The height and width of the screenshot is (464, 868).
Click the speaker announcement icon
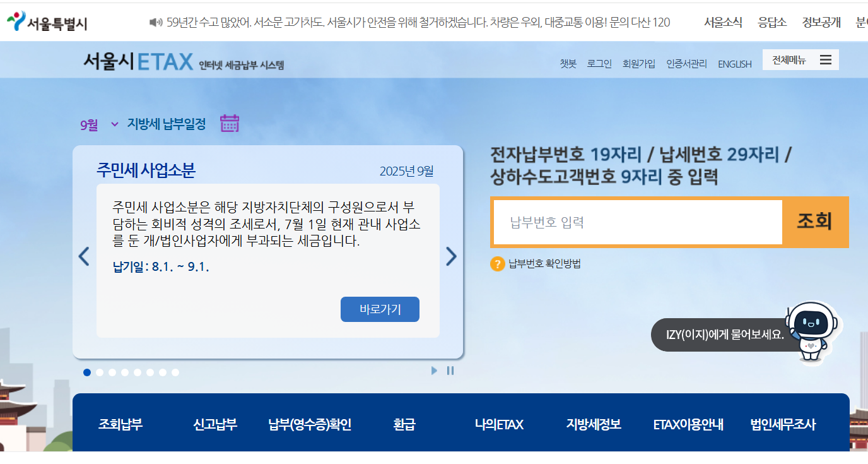tap(155, 23)
